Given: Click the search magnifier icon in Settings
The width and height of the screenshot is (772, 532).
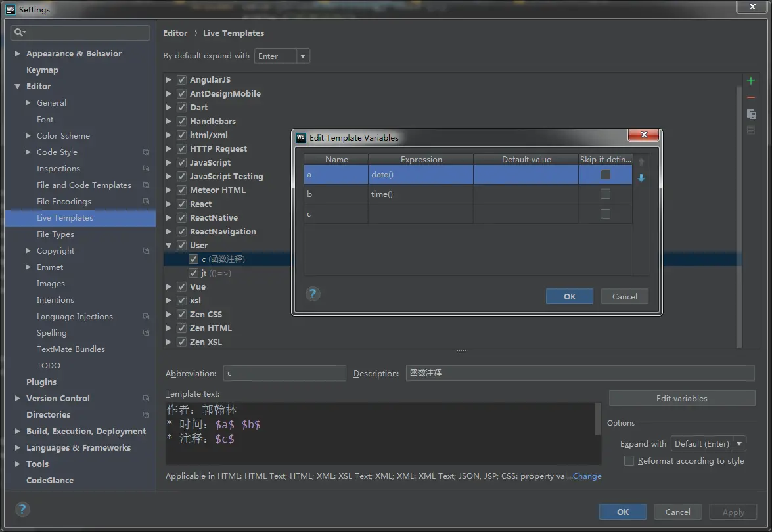Looking at the screenshot, I should point(20,32).
